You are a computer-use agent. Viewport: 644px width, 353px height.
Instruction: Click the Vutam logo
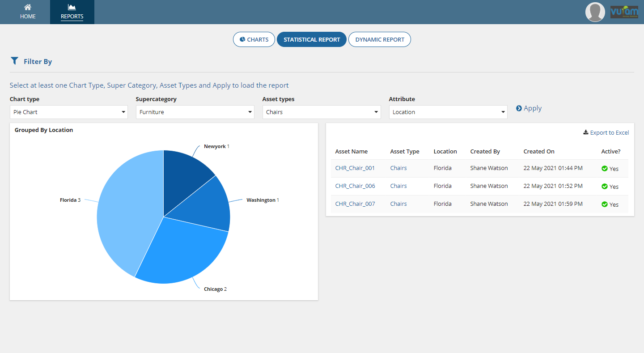point(624,12)
